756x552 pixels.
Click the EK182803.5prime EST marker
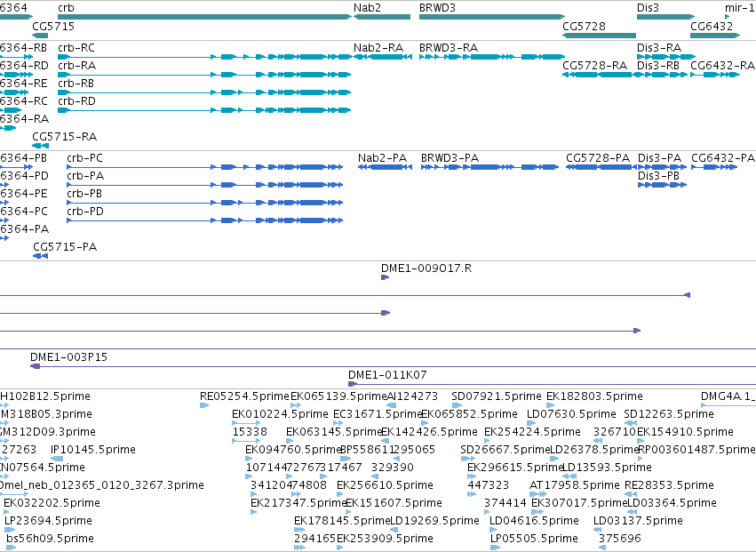coord(550,405)
